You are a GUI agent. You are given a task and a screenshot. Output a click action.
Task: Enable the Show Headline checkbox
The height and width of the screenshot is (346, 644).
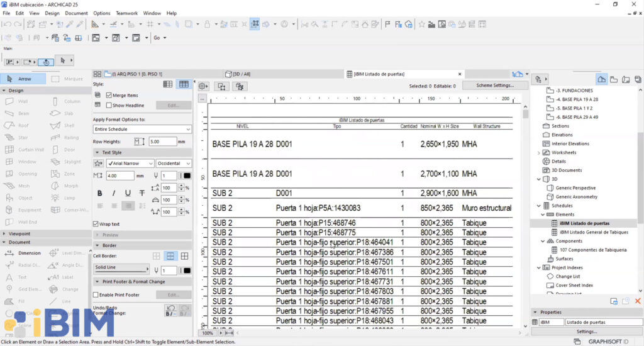pos(109,105)
